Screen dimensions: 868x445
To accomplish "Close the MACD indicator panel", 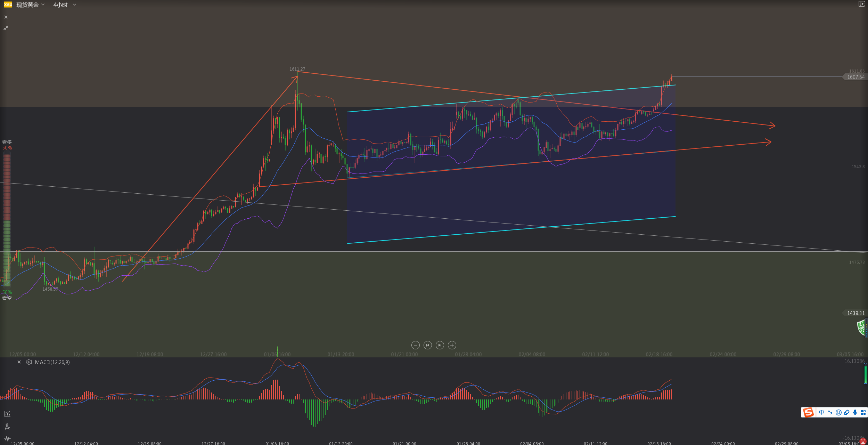I will [x=19, y=362].
